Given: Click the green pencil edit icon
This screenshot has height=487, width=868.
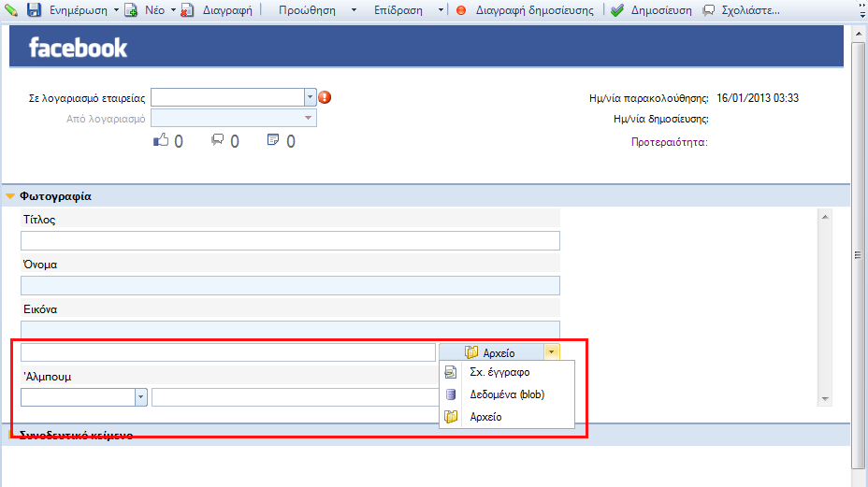Looking at the screenshot, I should coord(11,9).
